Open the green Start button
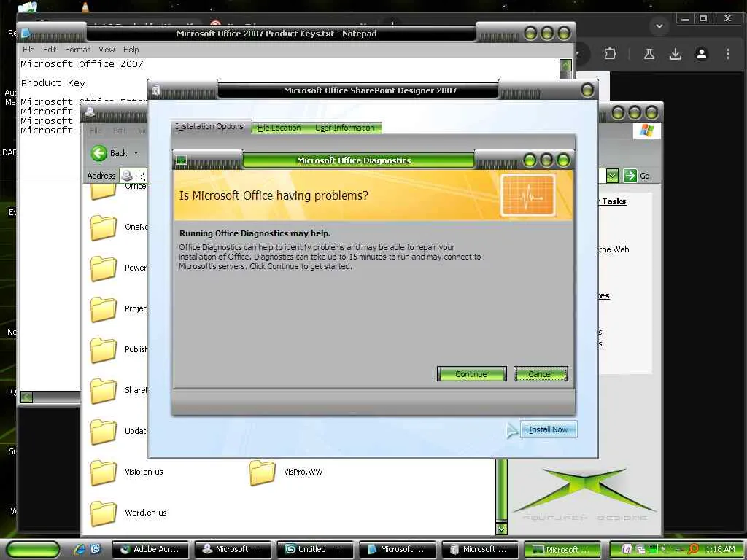 pos(34,550)
